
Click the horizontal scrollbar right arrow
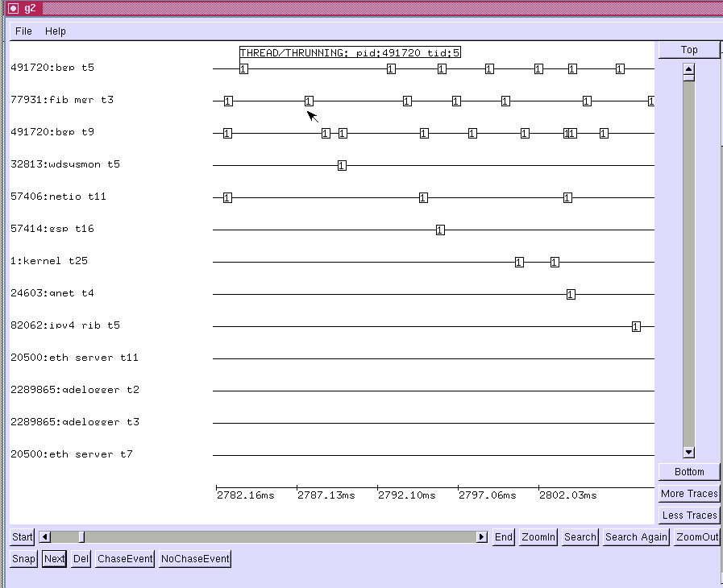[482, 537]
